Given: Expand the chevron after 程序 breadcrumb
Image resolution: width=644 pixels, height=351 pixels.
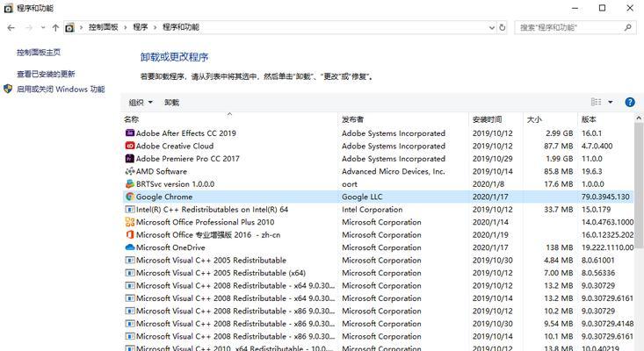Looking at the screenshot, I should [155, 27].
